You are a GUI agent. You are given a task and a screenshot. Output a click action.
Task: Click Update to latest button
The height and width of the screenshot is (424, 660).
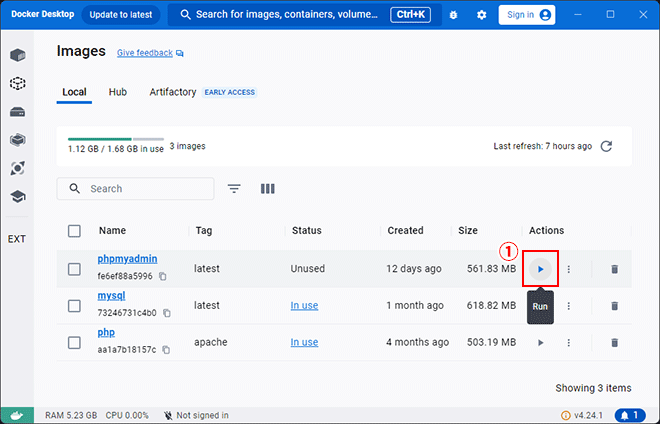(121, 15)
